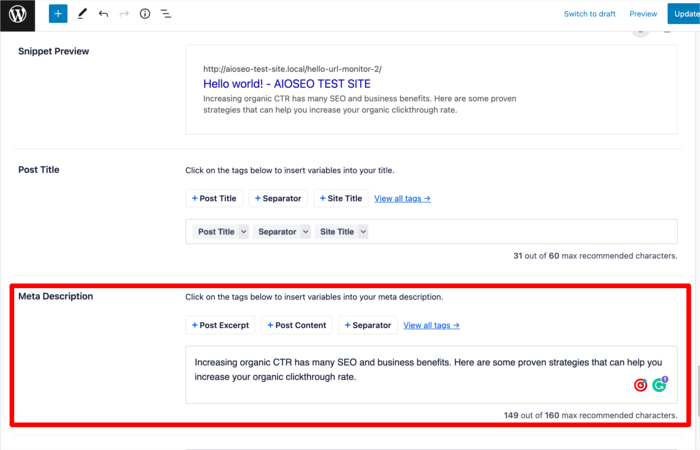View all tags for Post Title
Image resolution: width=700 pixels, height=450 pixels.
pos(402,199)
